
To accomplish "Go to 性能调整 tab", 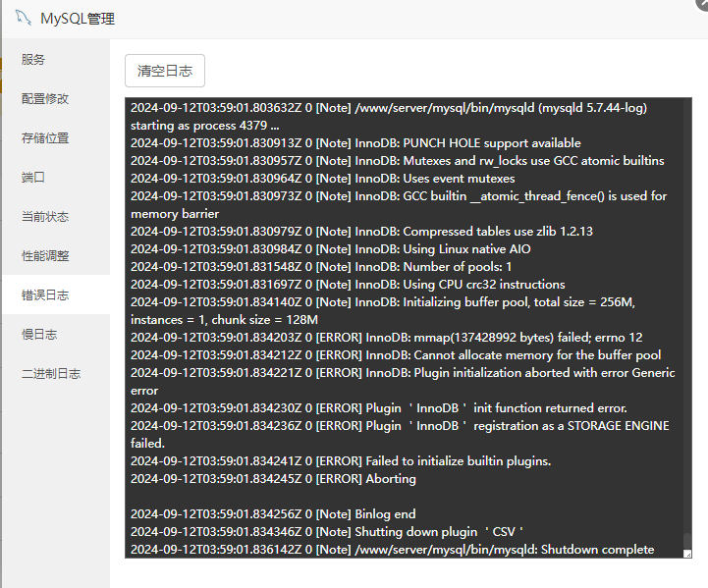I will [x=56, y=255].
